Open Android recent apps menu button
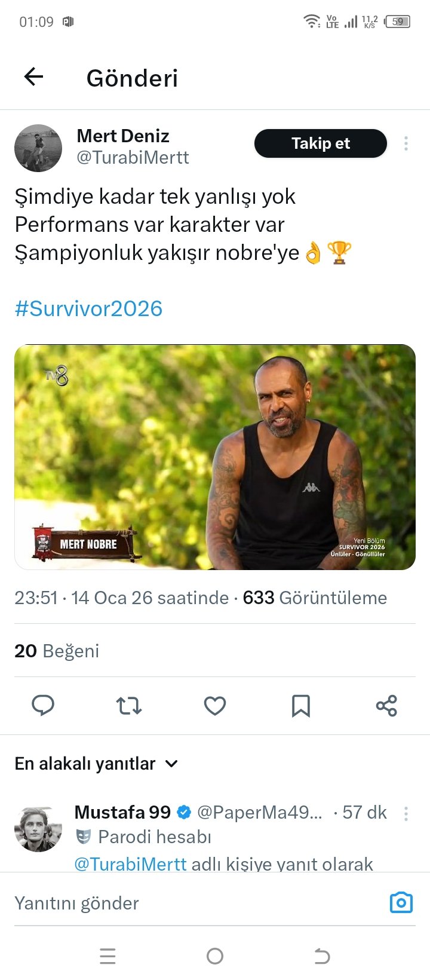Screen dimensions: 430x980 click(x=107, y=956)
